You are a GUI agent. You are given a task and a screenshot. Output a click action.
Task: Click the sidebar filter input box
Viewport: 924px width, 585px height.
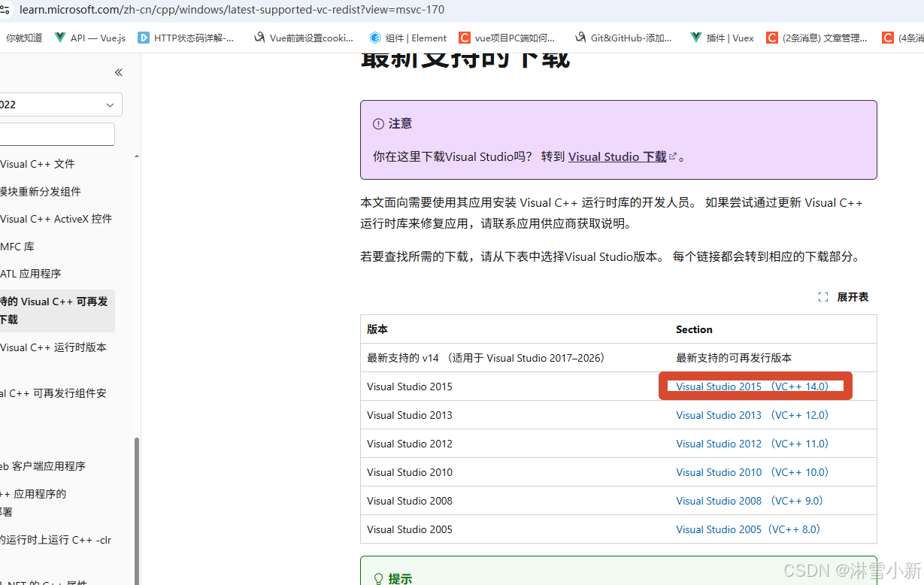(57, 134)
